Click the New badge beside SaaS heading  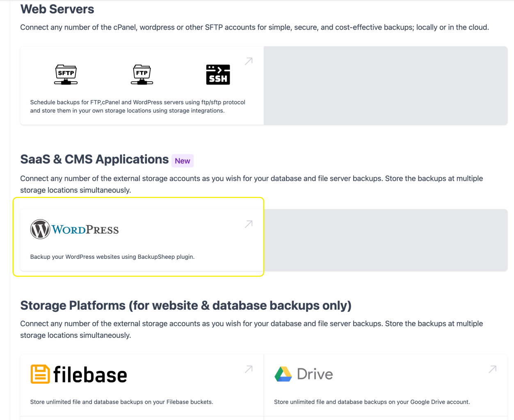(183, 161)
